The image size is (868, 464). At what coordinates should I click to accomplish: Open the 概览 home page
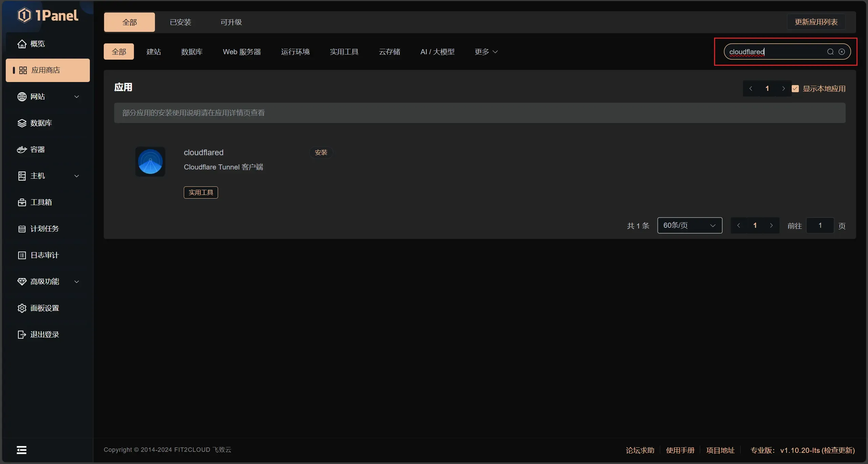pyautogui.click(x=37, y=44)
